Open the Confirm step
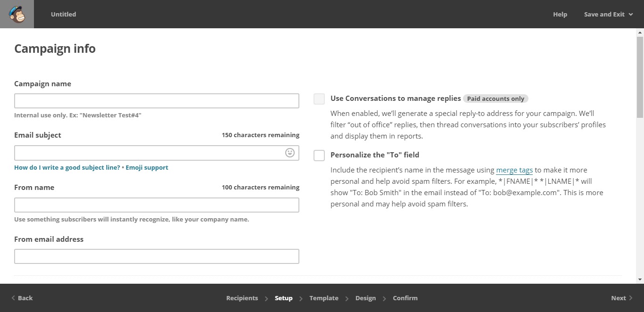The width and height of the screenshot is (644, 312). pos(405,298)
